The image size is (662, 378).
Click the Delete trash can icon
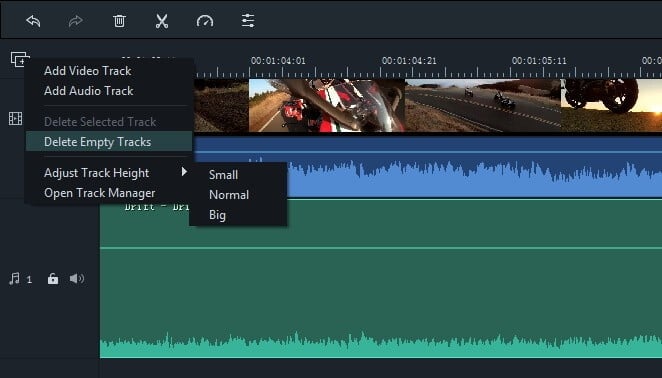coord(119,21)
